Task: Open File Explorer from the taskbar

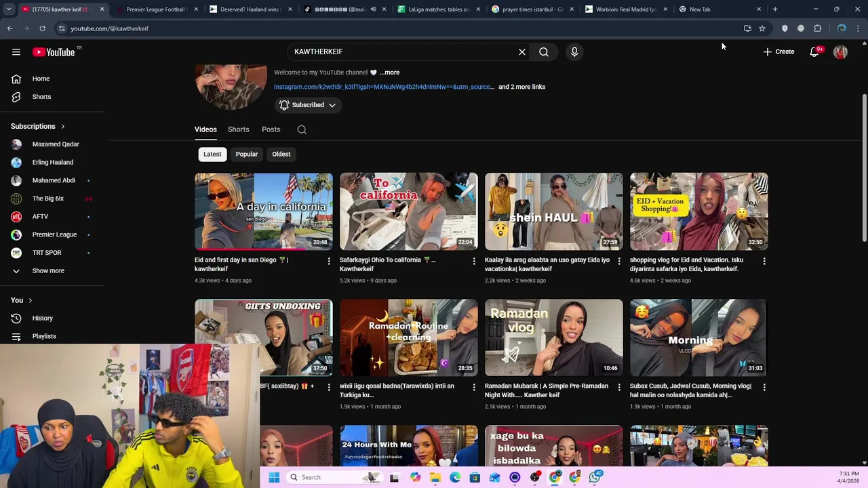Action: 435,477
